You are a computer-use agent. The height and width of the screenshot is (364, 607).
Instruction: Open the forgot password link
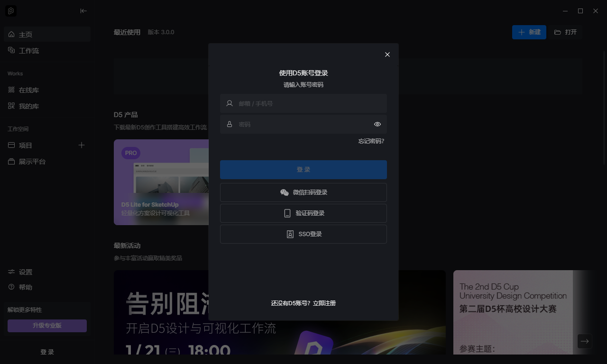tap(371, 141)
